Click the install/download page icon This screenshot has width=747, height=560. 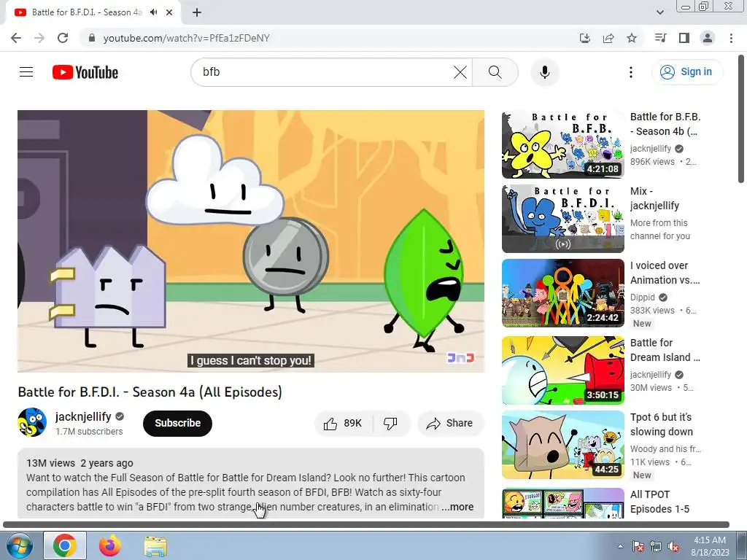click(584, 38)
